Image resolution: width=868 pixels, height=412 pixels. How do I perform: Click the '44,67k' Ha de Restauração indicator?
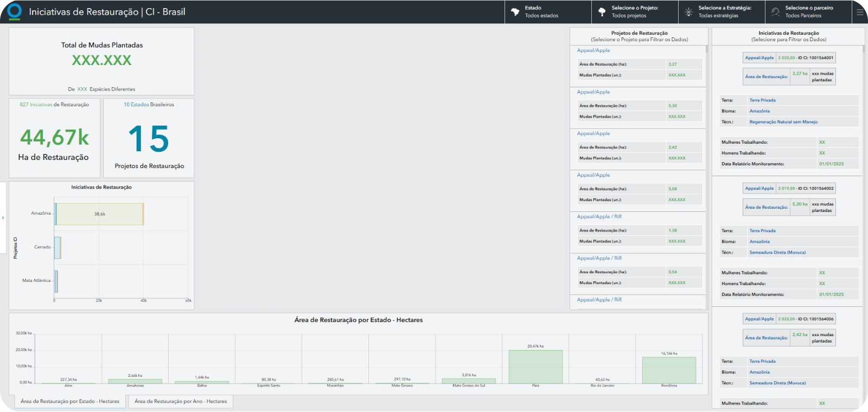54,138
